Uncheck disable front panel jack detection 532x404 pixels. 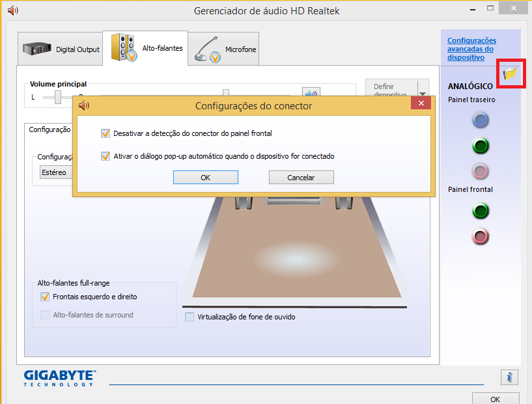105,133
